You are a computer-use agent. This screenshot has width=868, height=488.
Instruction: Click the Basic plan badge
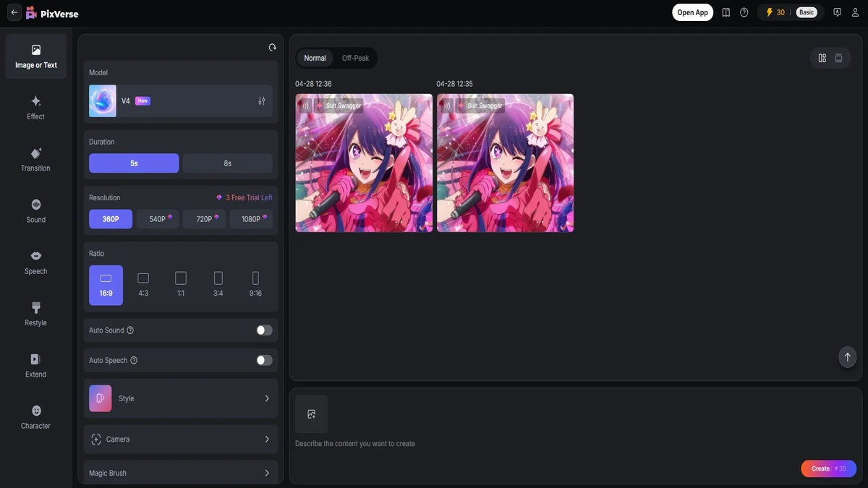coord(807,12)
